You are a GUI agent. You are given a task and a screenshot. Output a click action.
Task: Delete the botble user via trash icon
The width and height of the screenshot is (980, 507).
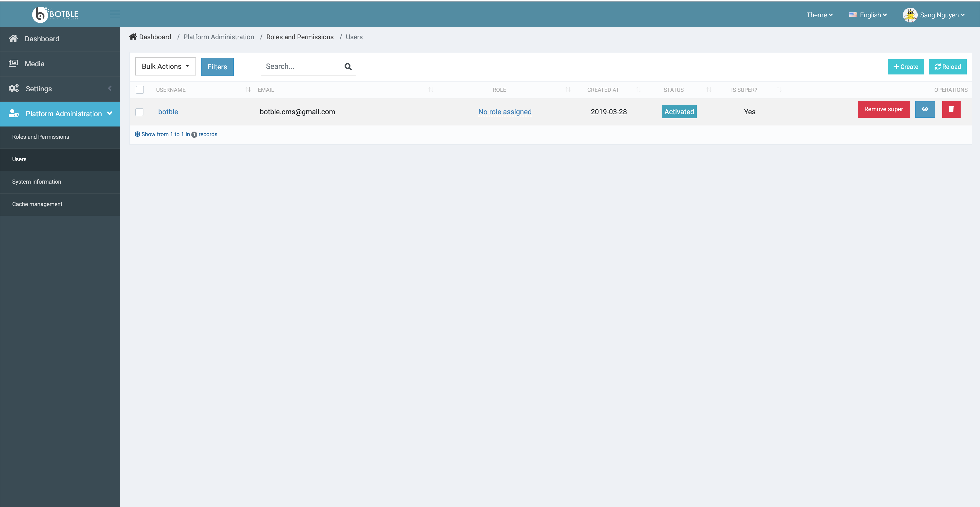click(x=951, y=109)
